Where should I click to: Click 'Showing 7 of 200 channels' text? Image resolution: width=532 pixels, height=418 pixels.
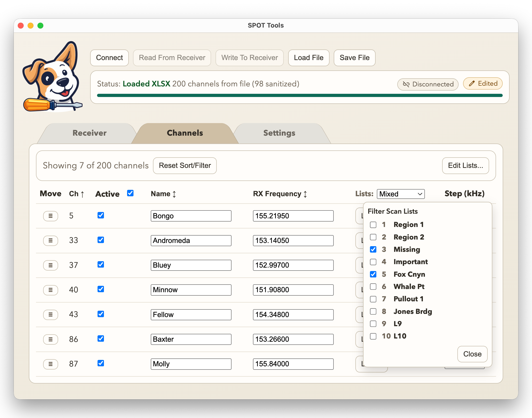(x=96, y=166)
